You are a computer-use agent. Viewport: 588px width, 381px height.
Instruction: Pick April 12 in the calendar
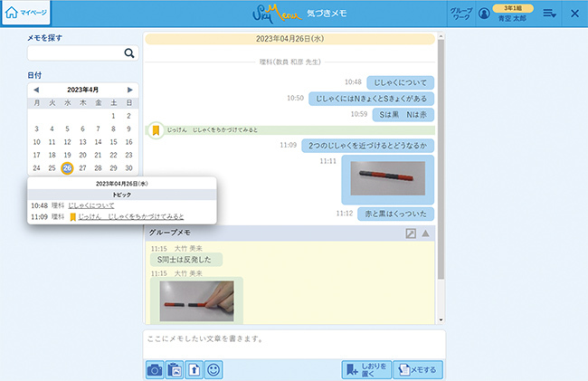point(67,142)
